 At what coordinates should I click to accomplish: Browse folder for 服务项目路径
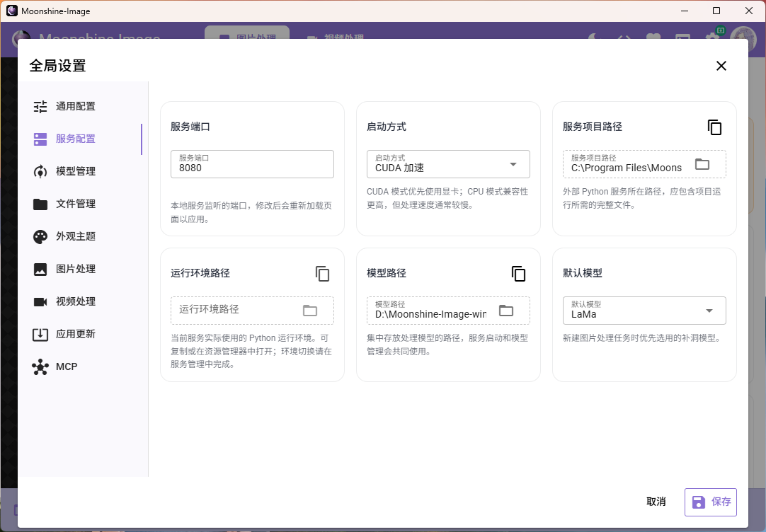(x=702, y=164)
